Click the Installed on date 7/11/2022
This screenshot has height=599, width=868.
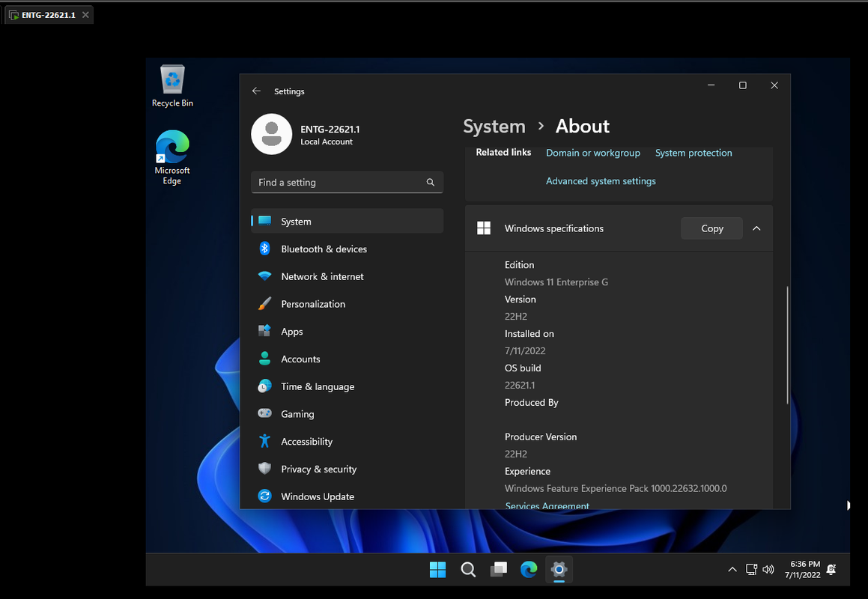525,350
